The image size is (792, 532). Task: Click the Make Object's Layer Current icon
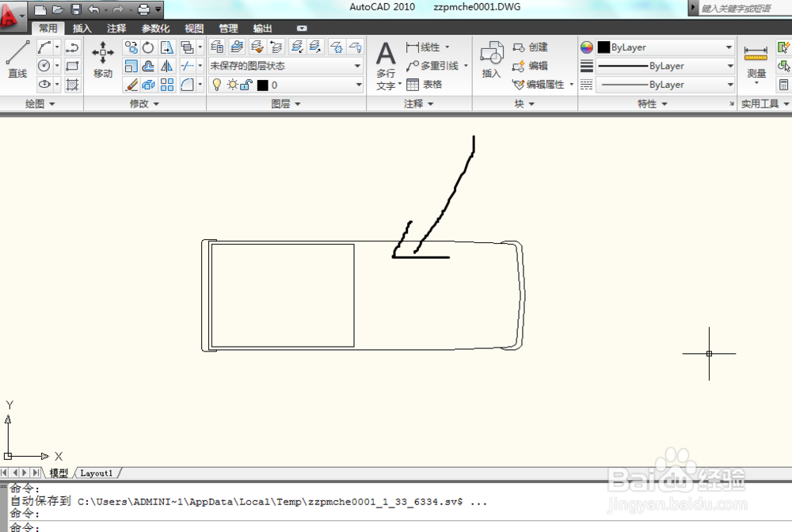point(237,47)
